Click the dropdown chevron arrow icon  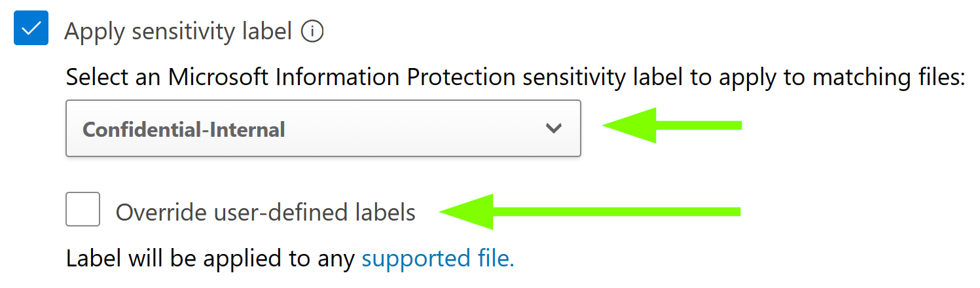click(554, 128)
